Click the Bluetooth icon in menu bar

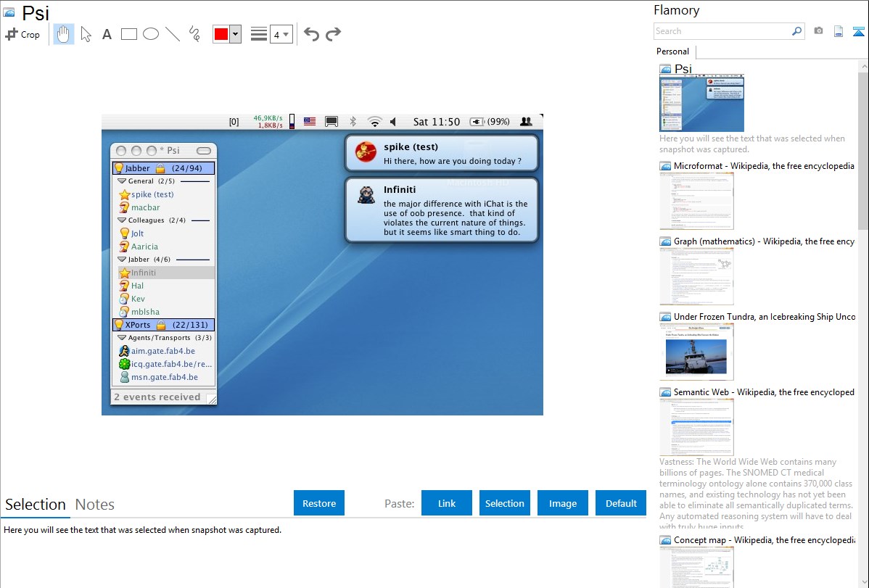[x=353, y=121]
